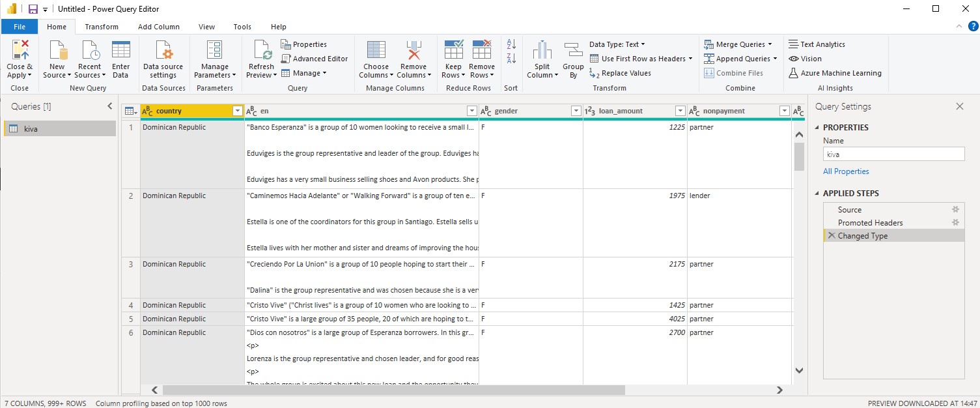This screenshot has height=408, width=980.
Task: Click Remove Columns
Action: (x=413, y=59)
